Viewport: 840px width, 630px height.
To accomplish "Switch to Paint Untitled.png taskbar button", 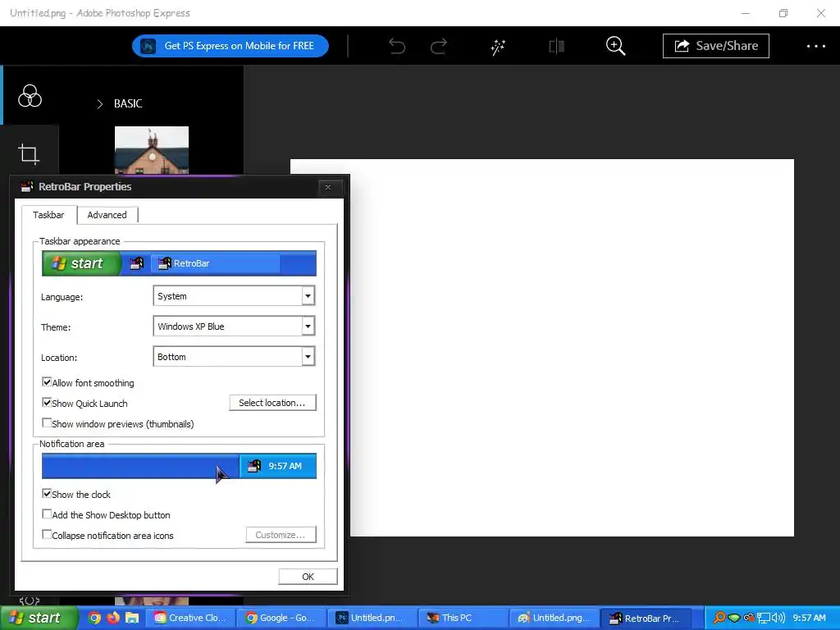I will pos(552,618).
